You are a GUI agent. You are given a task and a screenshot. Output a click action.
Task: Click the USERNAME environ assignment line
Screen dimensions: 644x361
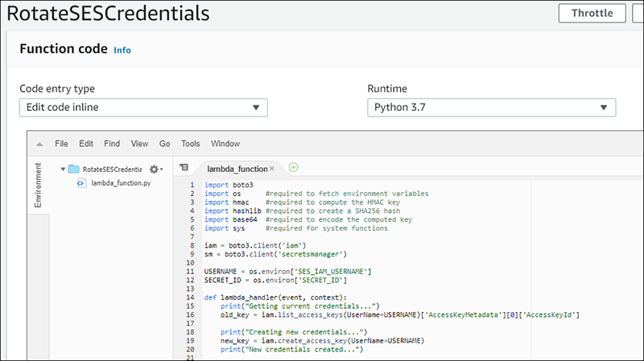[288, 272]
